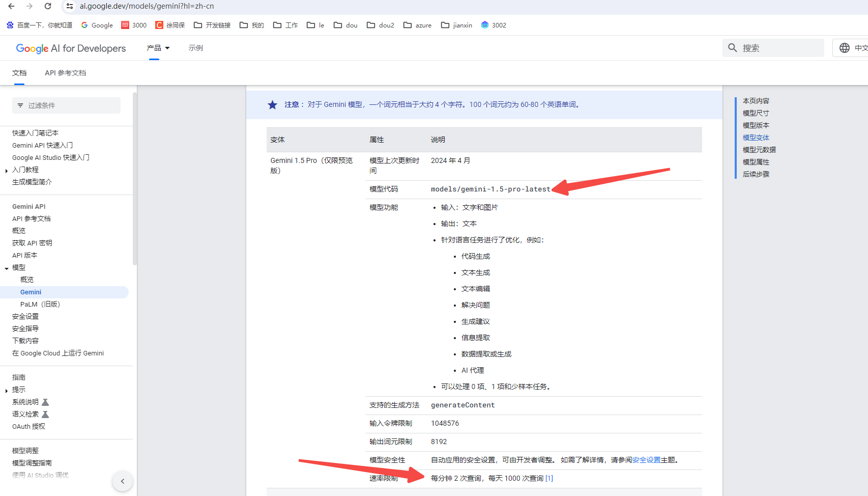Open the 示例 menu item
Viewport: 868px width, 496px height.
point(195,48)
